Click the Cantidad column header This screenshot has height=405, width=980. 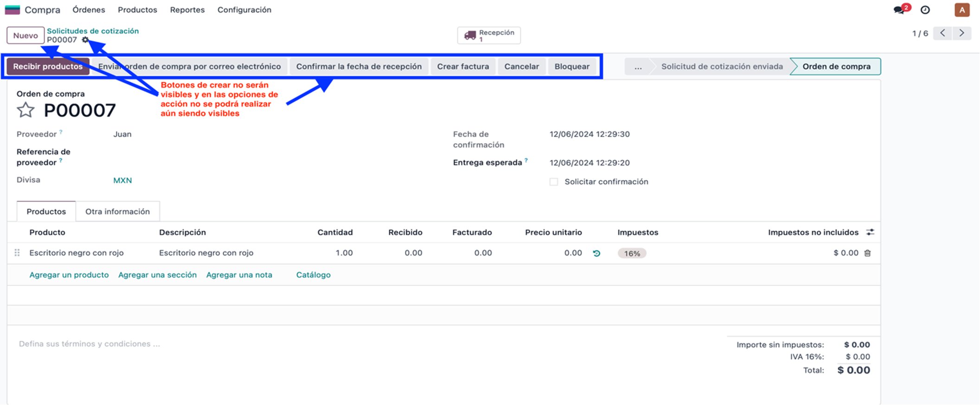pos(335,232)
